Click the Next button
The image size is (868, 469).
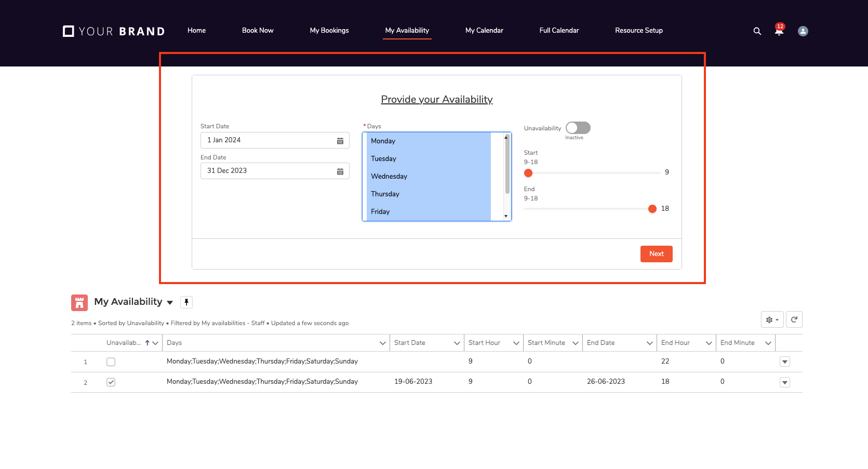click(x=656, y=254)
